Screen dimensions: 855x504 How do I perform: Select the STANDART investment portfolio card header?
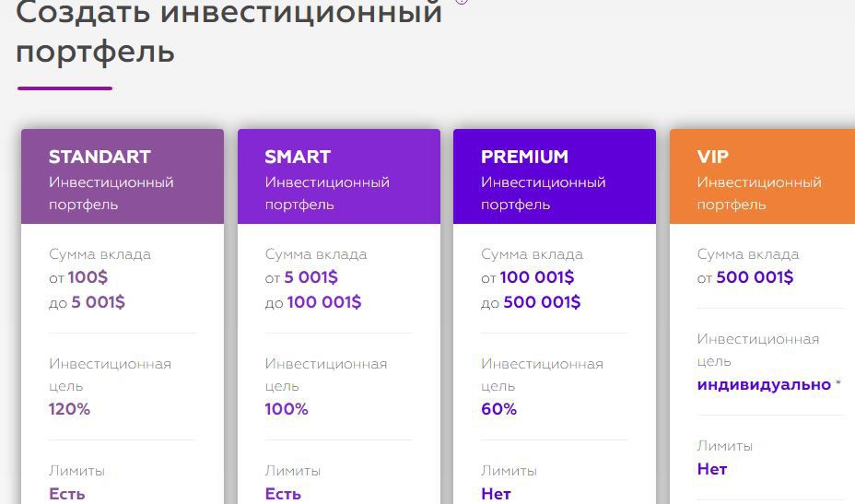click(x=123, y=176)
